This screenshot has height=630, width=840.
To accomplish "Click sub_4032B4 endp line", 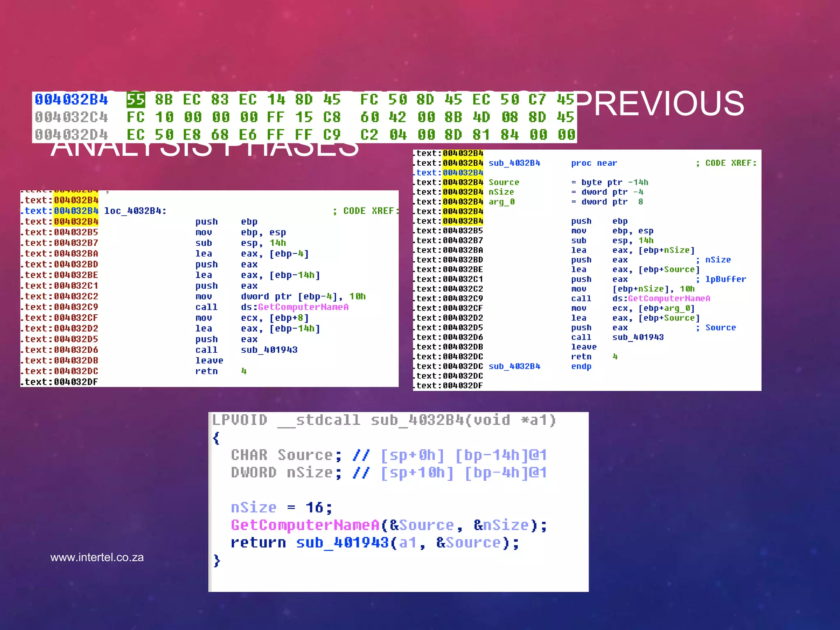I will pos(514,366).
